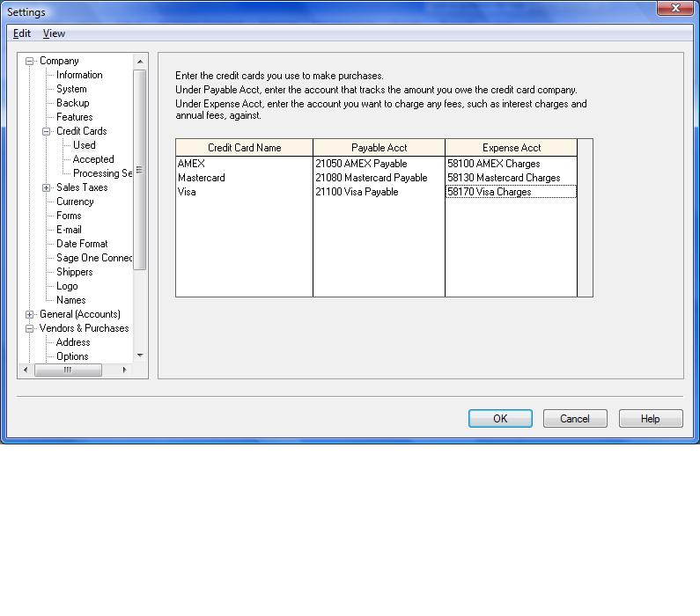
Task: Collapse the Credit Cards tree node
Action: [46, 132]
